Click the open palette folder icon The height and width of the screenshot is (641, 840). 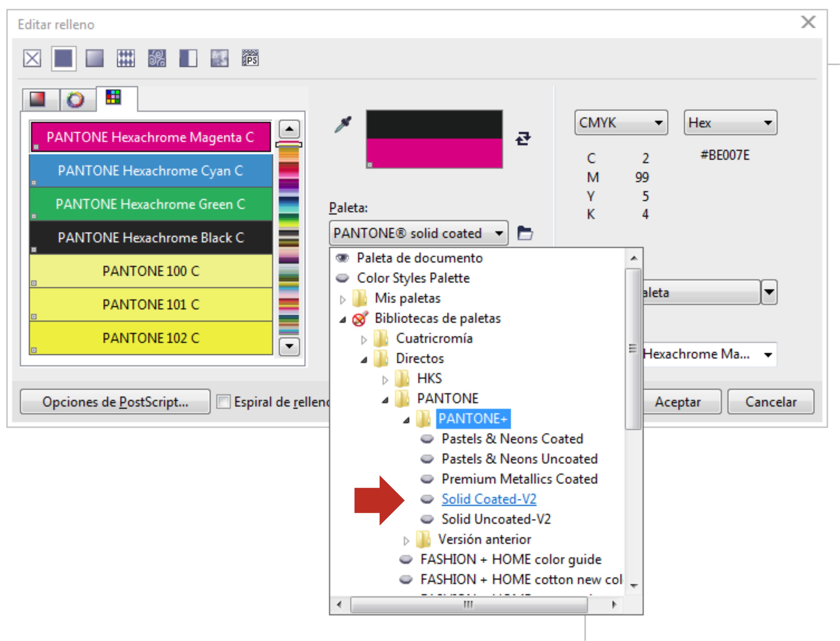pos(526,233)
